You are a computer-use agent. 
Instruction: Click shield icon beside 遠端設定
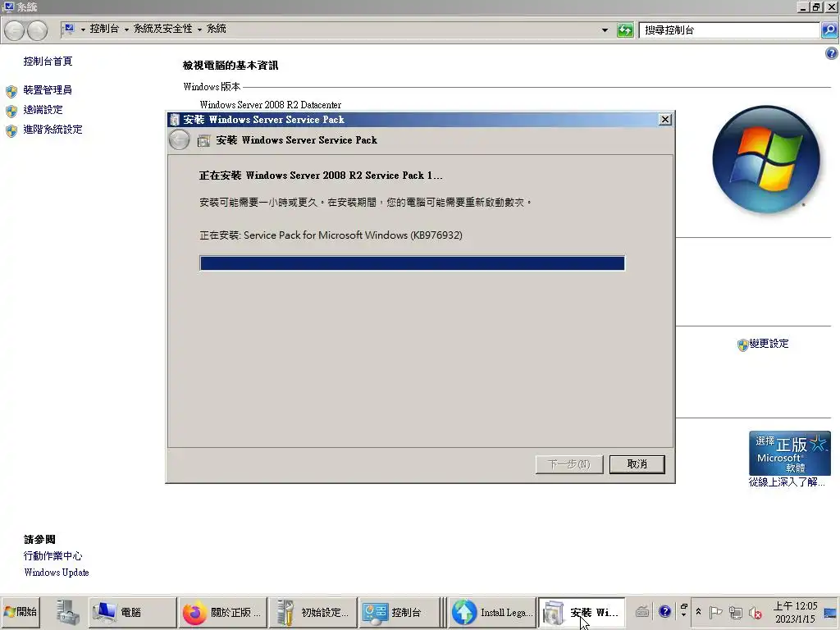11,111
